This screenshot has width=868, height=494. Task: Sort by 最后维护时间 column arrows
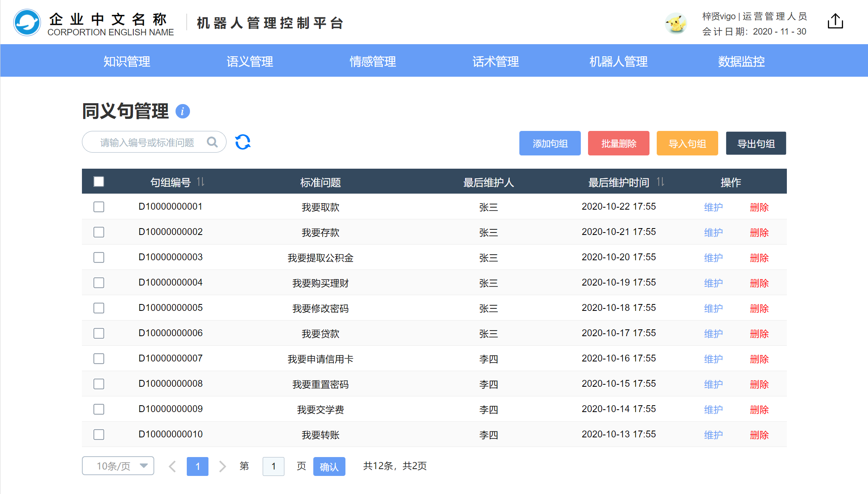[x=660, y=182]
